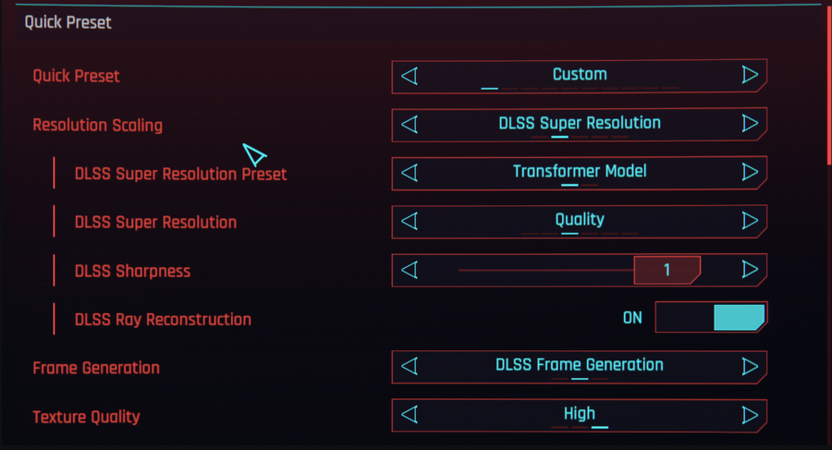Click right arrow for Frame Generation
Screen dimensions: 832x450
pos(750,367)
